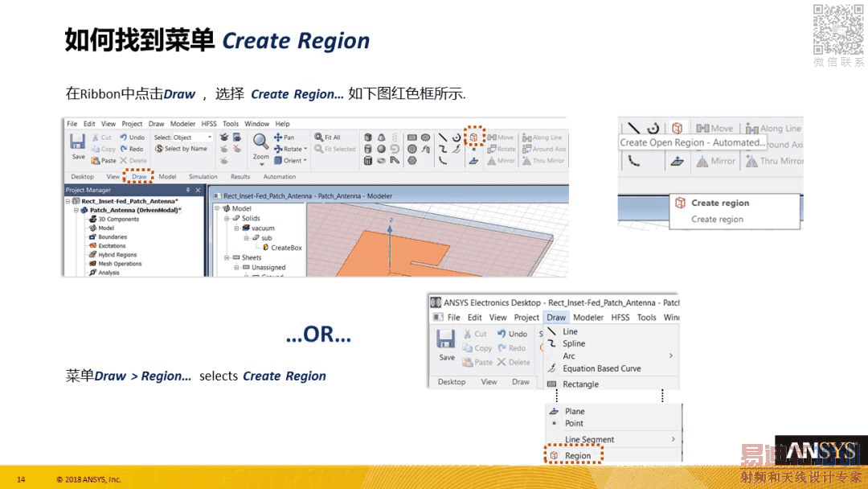Image resolution: width=868 pixels, height=489 pixels.
Task: Close the Project Manager panel
Action: [x=198, y=190]
